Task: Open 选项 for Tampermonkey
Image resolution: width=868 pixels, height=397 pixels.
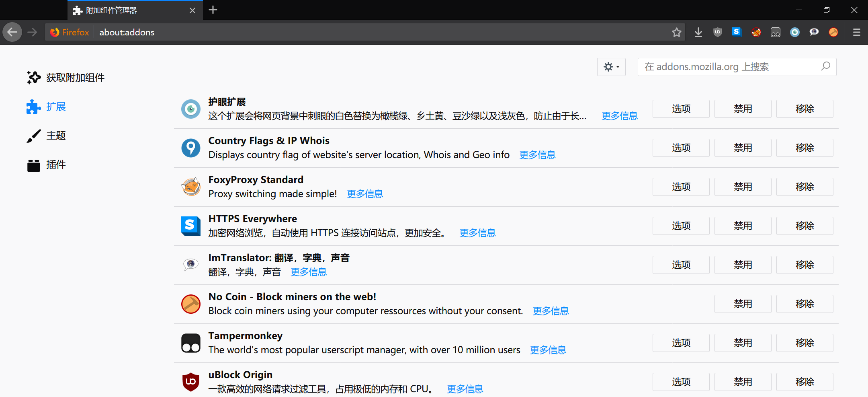Action: pyautogui.click(x=681, y=343)
